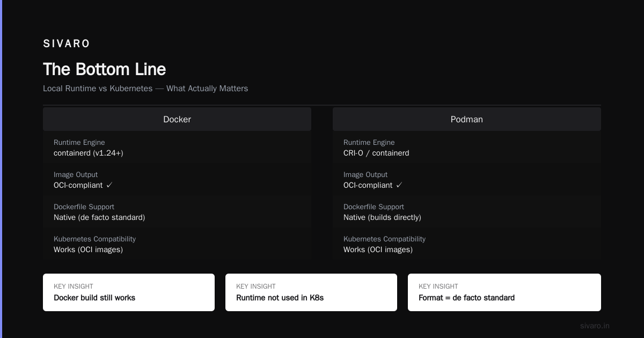Click Docker's 'Image Output' label
This screenshot has width=644, height=338.
click(x=76, y=174)
